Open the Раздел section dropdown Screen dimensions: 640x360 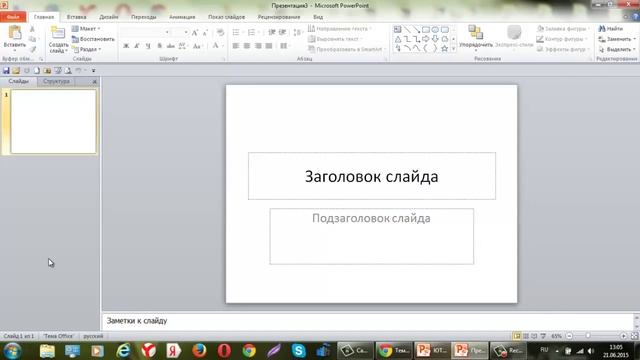[87, 49]
